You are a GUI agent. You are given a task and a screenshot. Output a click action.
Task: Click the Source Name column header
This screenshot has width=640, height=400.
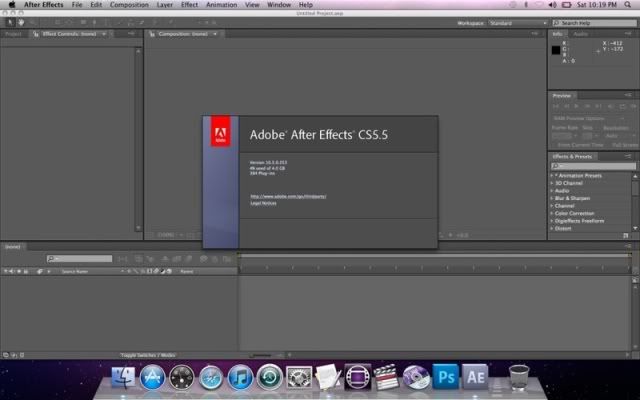75,271
